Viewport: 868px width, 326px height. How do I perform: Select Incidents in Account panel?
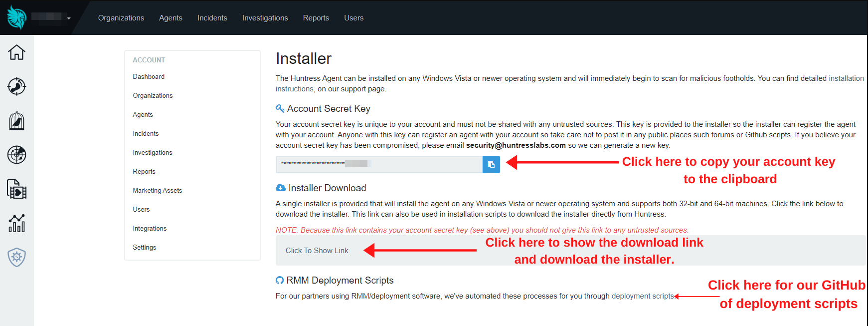coord(146,133)
